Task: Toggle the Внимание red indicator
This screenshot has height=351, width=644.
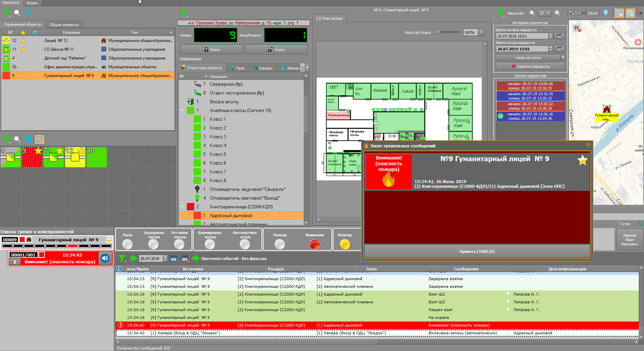Action: click(314, 244)
